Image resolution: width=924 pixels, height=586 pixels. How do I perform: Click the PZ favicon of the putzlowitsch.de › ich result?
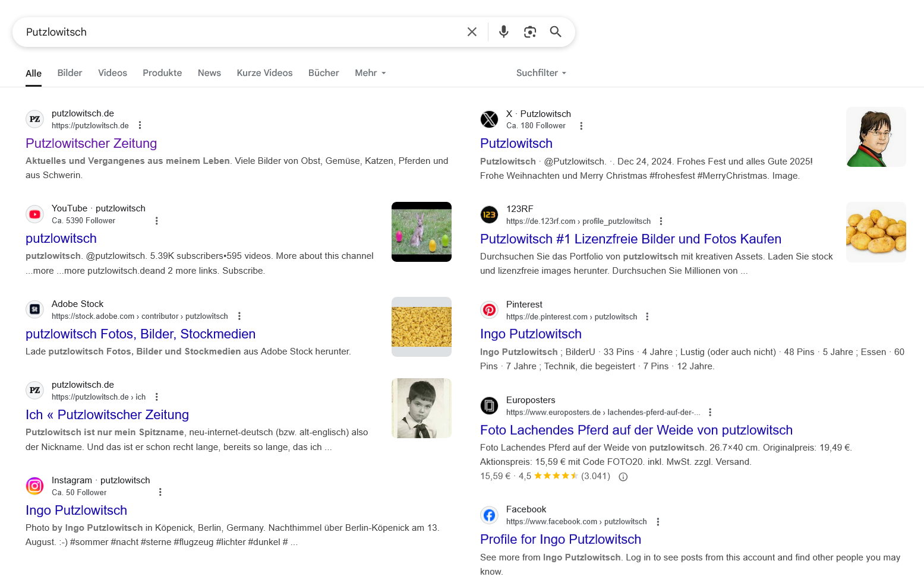(x=35, y=390)
